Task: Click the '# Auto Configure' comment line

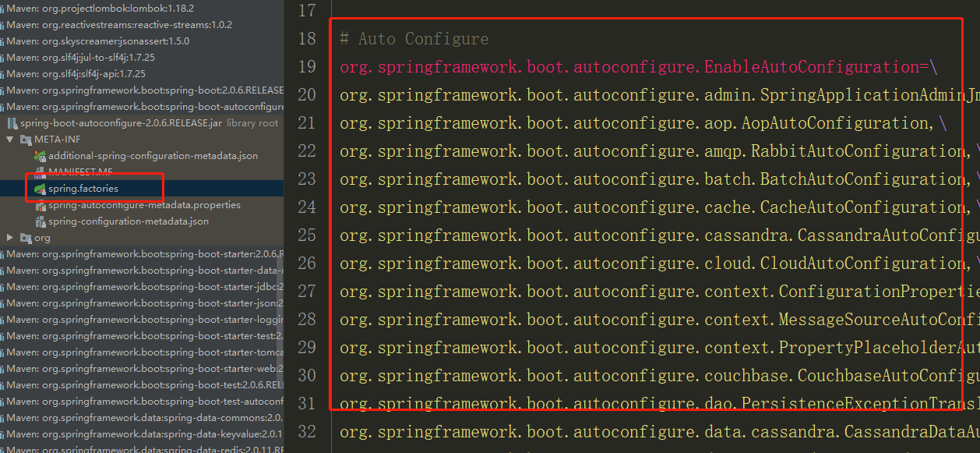Action: 414,39
